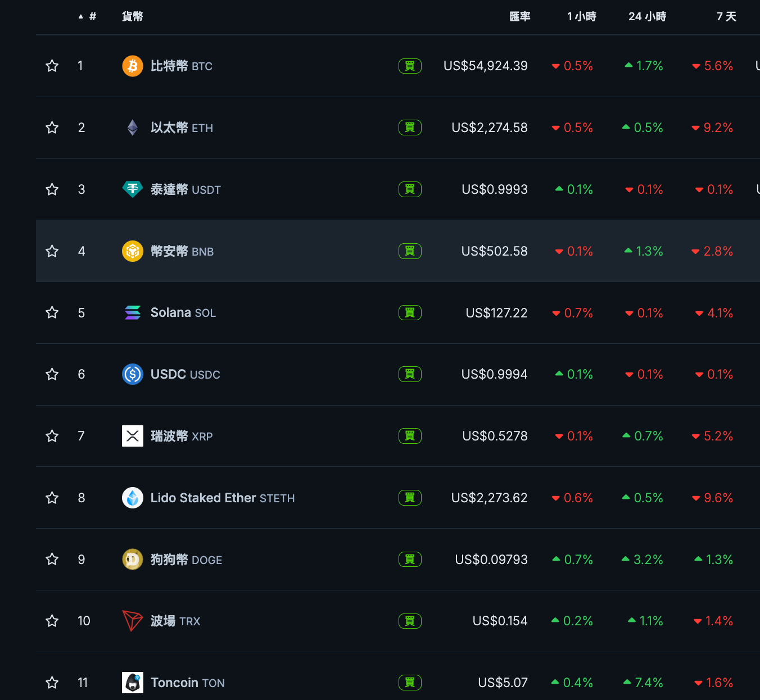Click the TRON TRX coin logo
760x700 pixels.
point(133,621)
